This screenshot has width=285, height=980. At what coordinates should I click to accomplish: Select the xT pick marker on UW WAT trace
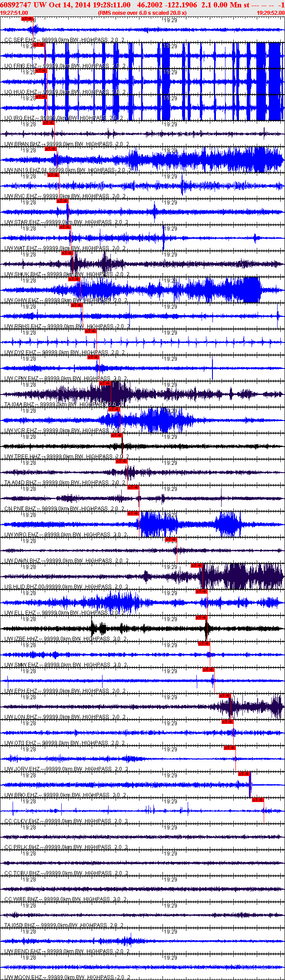pos(65,227)
